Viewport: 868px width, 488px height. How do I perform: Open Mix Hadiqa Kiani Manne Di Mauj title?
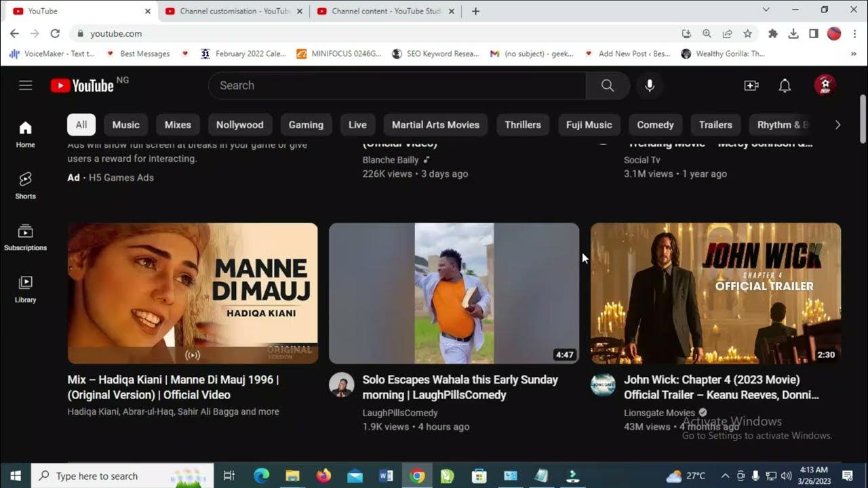coord(173,387)
